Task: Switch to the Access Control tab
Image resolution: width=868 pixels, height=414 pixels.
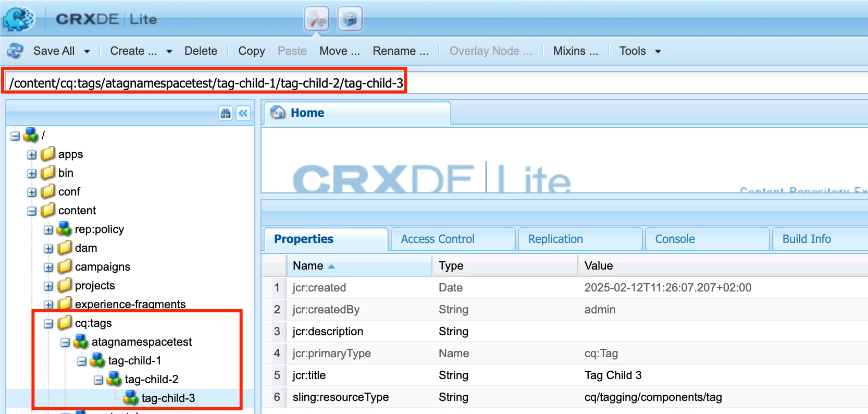Action: click(x=453, y=239)
